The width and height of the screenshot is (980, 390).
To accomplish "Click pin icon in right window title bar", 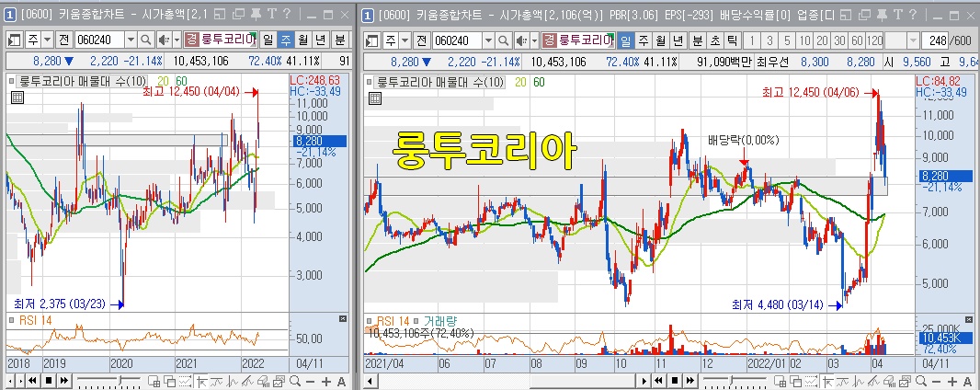I will 882,15.
